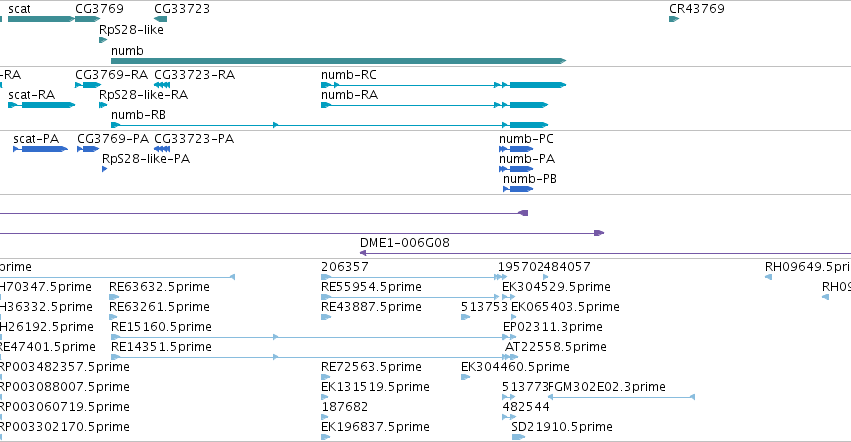The width and height of the screenshot is (851, 442).
Task: Click the numb-PA protein label
Action: click(527, 159)
